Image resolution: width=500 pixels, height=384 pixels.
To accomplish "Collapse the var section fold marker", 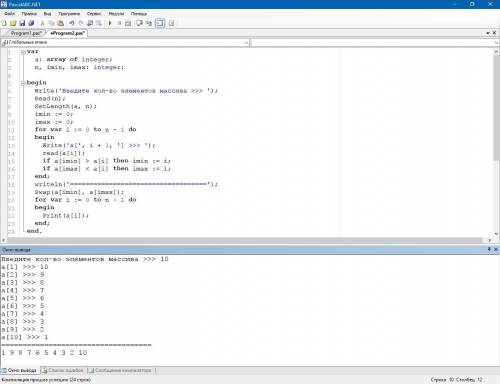I will (23, 52).
